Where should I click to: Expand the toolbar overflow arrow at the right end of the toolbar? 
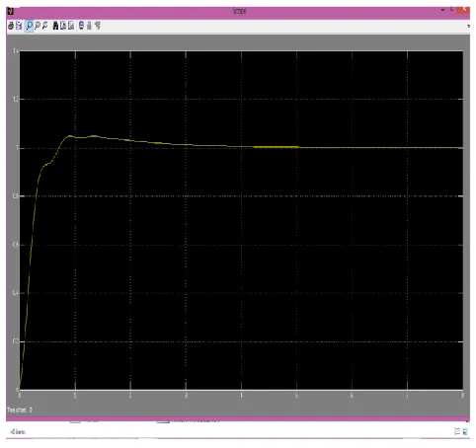[468, 26]
